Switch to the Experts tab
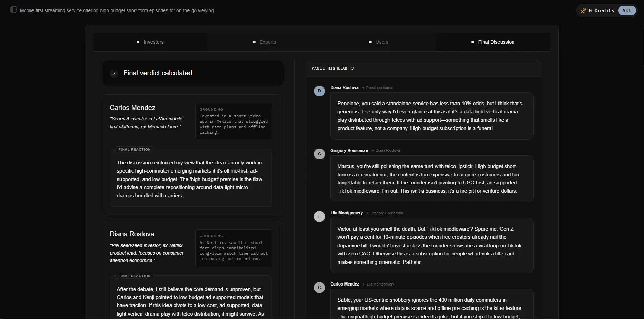Screen dimensions: 644x319 [x=265, y=42]
